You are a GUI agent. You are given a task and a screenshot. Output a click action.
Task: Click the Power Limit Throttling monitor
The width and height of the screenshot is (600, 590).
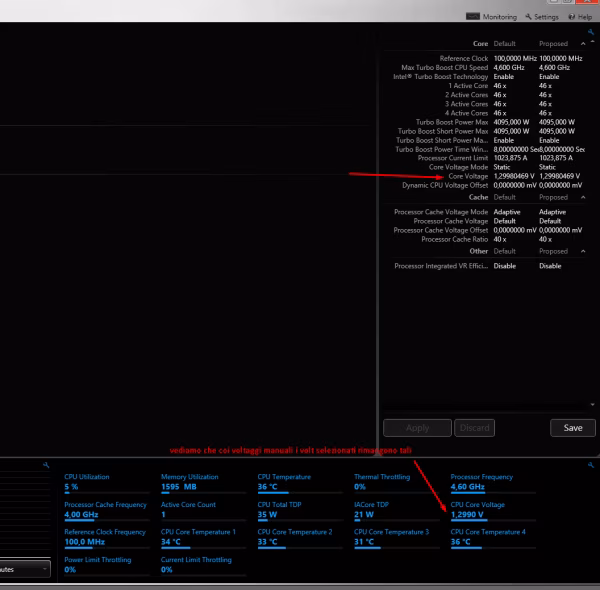click(106, 566)
